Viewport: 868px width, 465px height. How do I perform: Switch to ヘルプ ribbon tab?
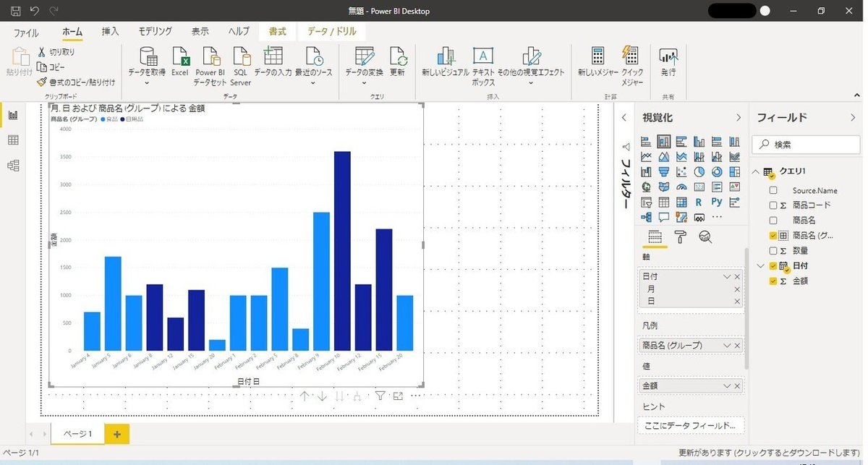point(239,32)
